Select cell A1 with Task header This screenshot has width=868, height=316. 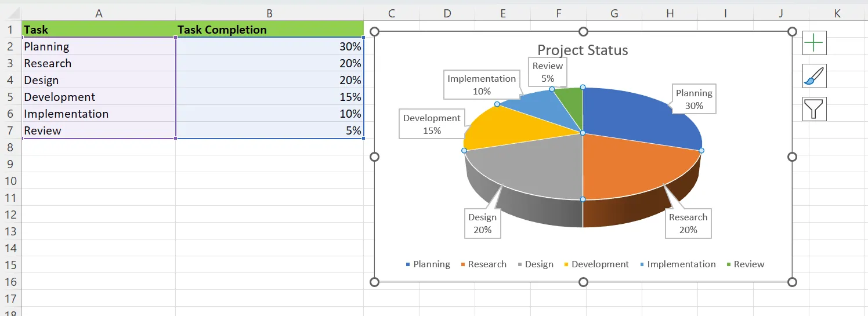click(x=99, y=30)
